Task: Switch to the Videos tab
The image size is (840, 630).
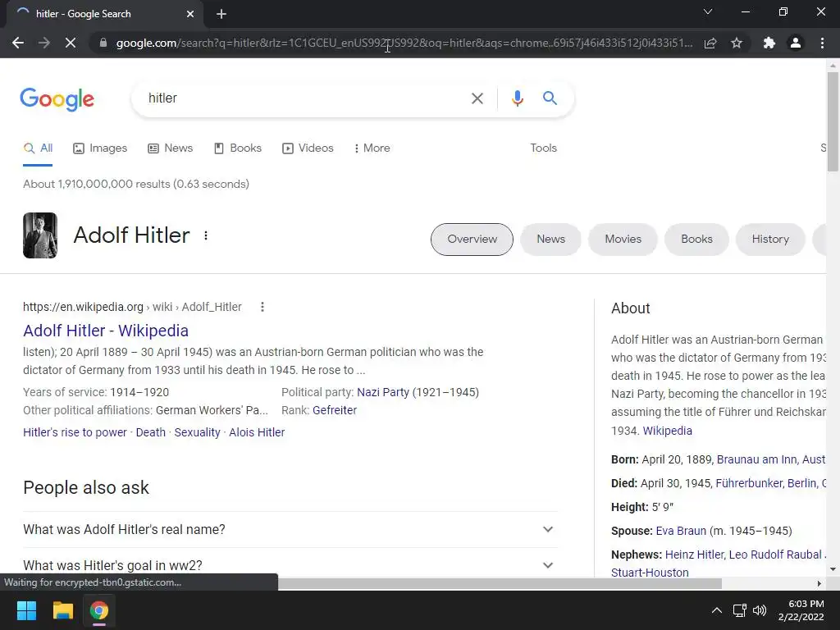Action: 308,148
